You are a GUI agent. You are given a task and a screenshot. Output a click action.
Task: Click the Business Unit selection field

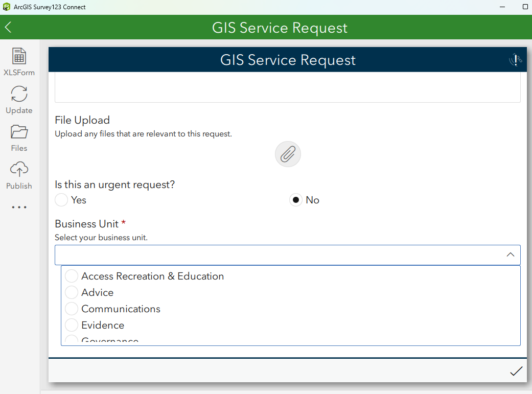287,255
